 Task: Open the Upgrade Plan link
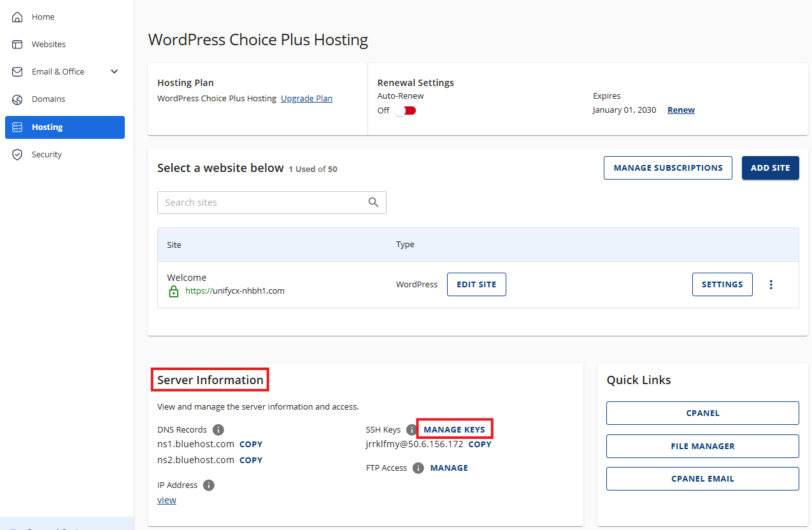pyautogui.click(x=306, y=97)
